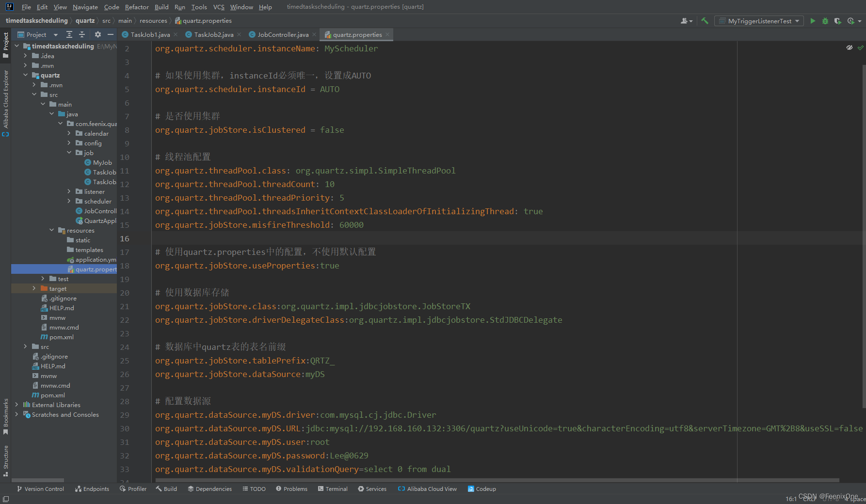This screenshot has width=866, height=504.
Task: Open the Structure sidebar tab
Action: tap(6, 460)
